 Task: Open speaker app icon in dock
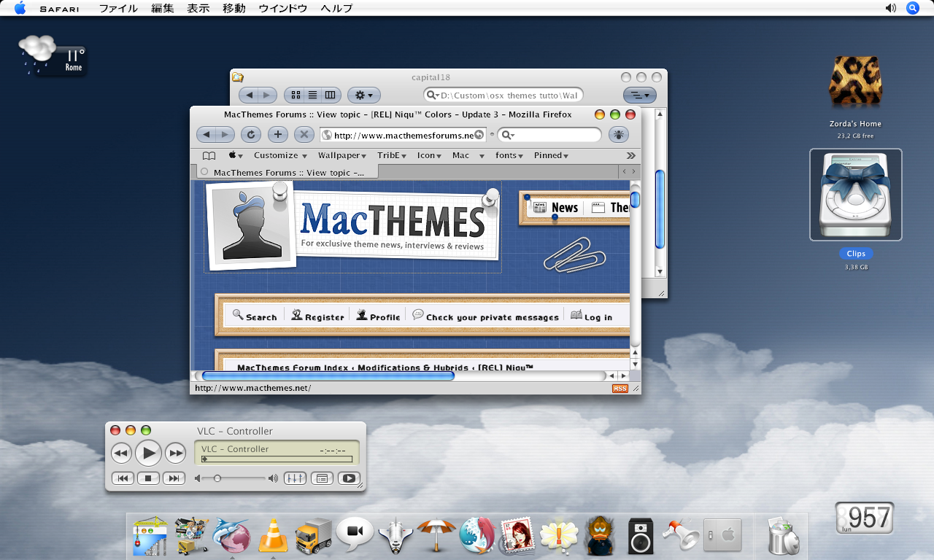point(641,537)
